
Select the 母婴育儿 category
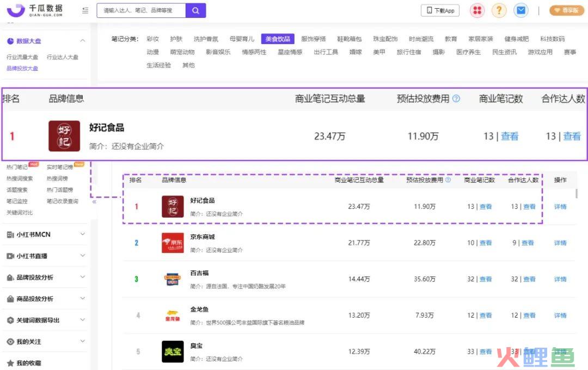pos(242,39)
